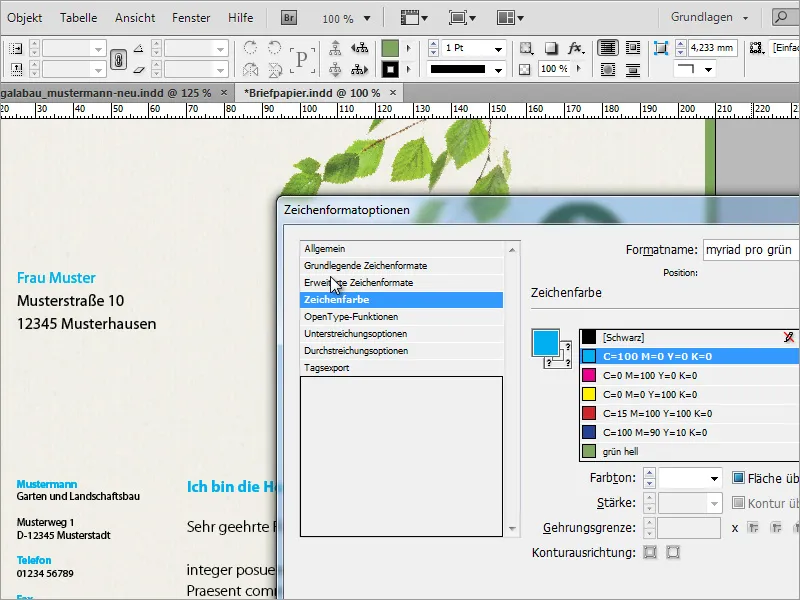Select Grundlegende Zeichenformate category
The height and width of the screenshot is (600, 800).
click(402, 266)
